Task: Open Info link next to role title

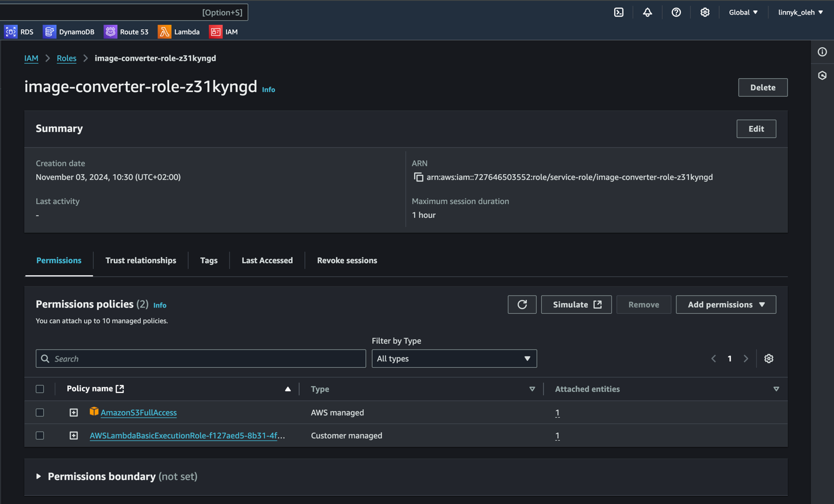Action: tap(269, 90)
